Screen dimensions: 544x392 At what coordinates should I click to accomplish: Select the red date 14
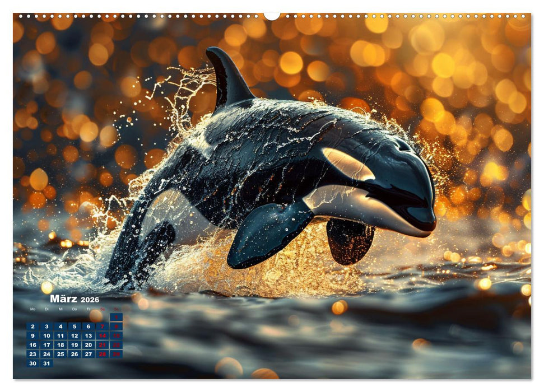pos(103,335)
